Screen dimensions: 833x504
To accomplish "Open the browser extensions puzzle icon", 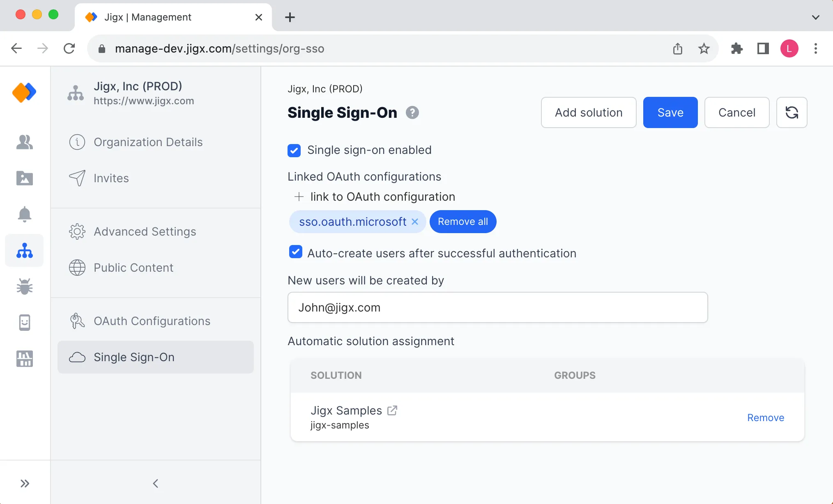I will [737, 48].
